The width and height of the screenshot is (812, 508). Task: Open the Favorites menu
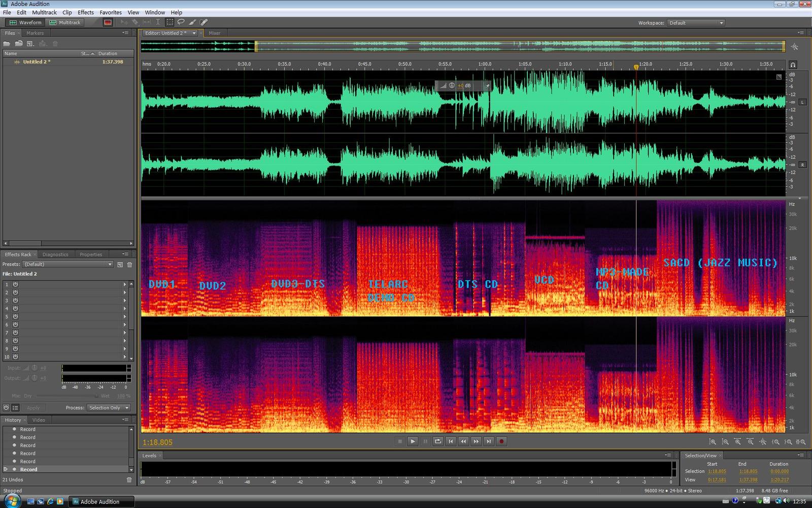(111, 12)
